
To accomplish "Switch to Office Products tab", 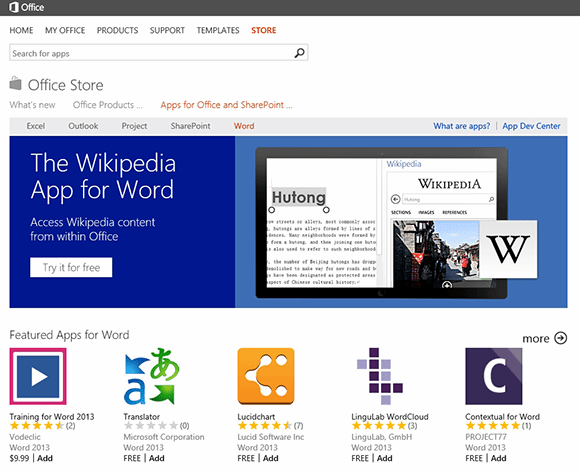I will pyautogui.click(x=108, y=105).
